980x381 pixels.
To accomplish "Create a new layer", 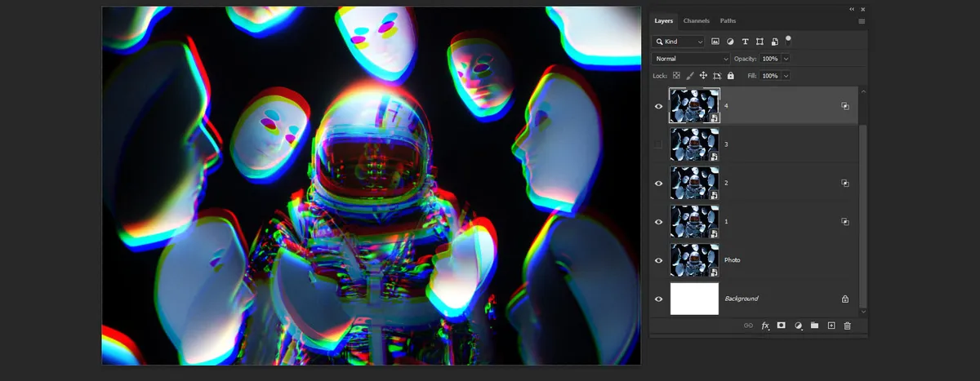I will (831, 326).
